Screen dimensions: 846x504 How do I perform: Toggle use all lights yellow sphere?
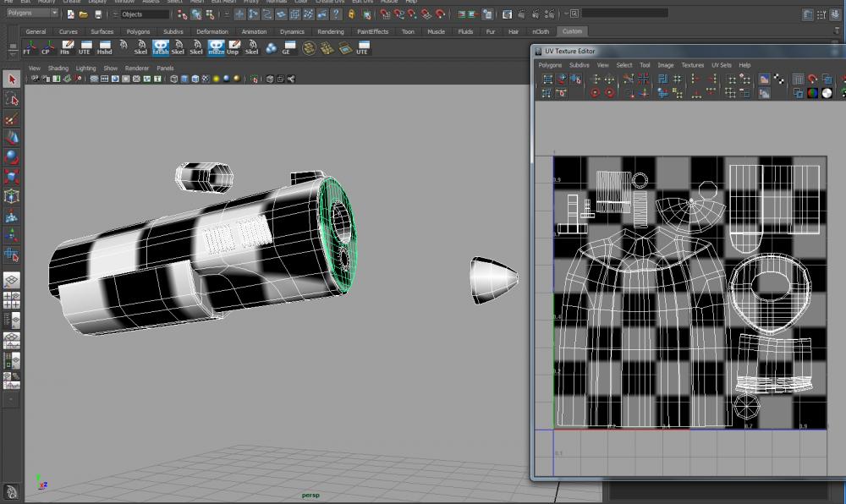click(x=216, y=79)
